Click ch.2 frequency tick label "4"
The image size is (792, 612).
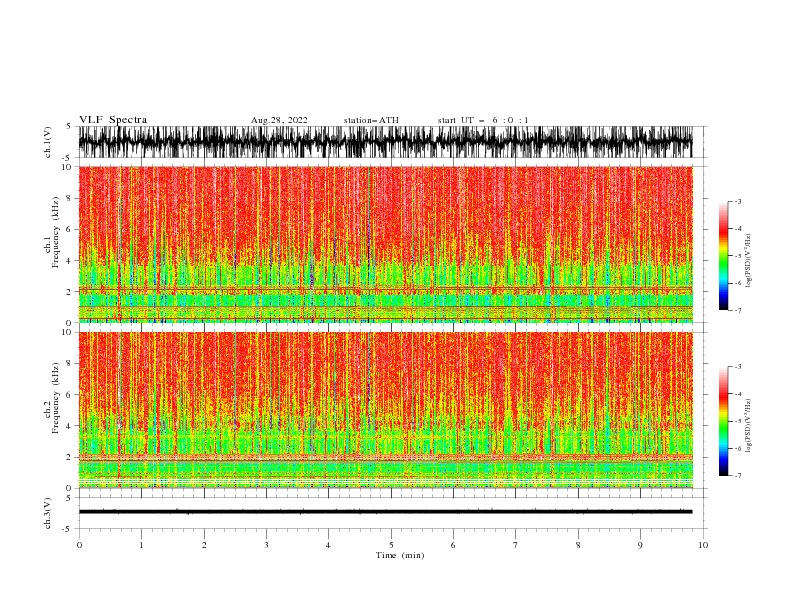(x=69, y=426)
